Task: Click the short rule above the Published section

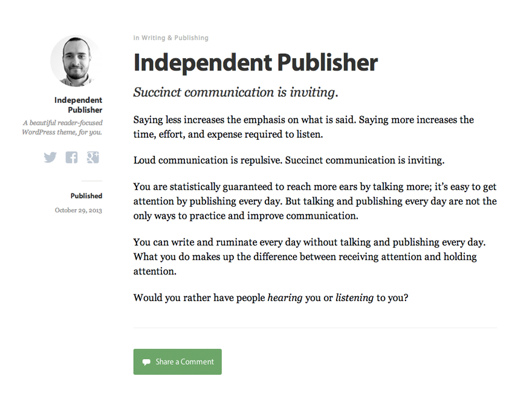Action: tap(92, 180)
